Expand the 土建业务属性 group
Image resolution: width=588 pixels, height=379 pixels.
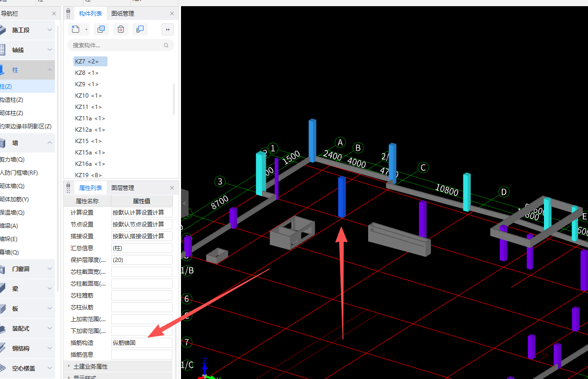[69, 366]
